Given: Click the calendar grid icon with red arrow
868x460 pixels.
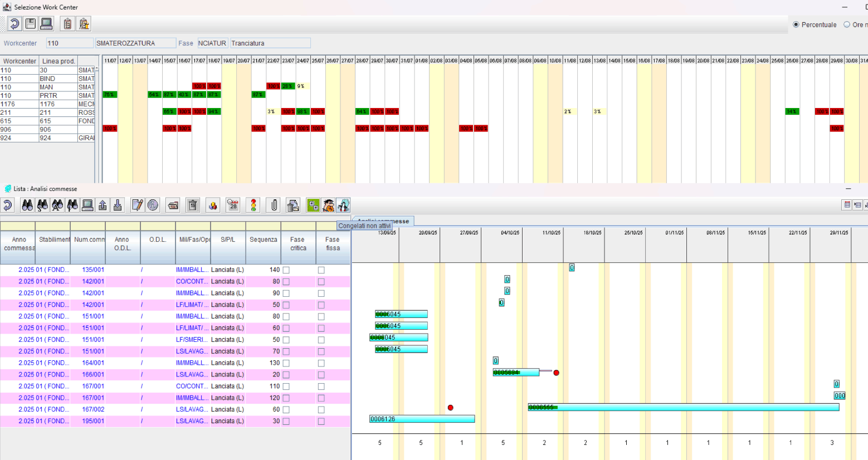Looking at the screenshot, I should coord(847,205).
